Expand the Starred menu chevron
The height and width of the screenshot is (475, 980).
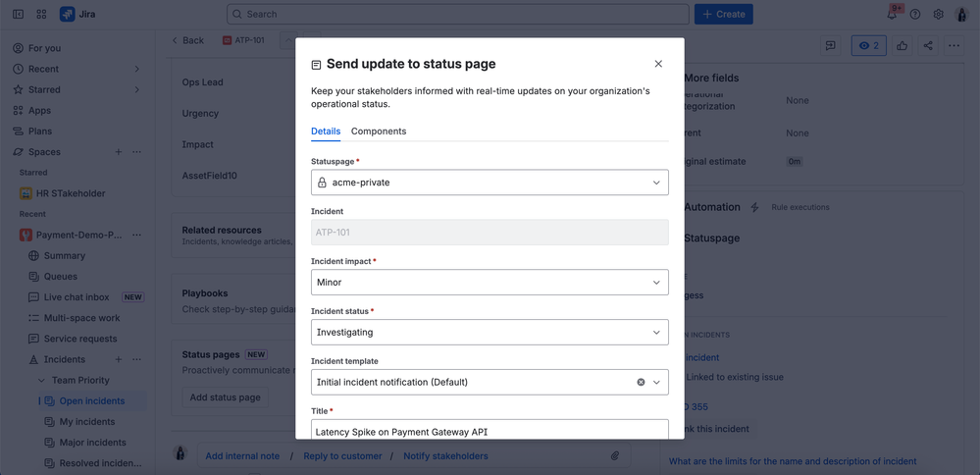[137, 89]
